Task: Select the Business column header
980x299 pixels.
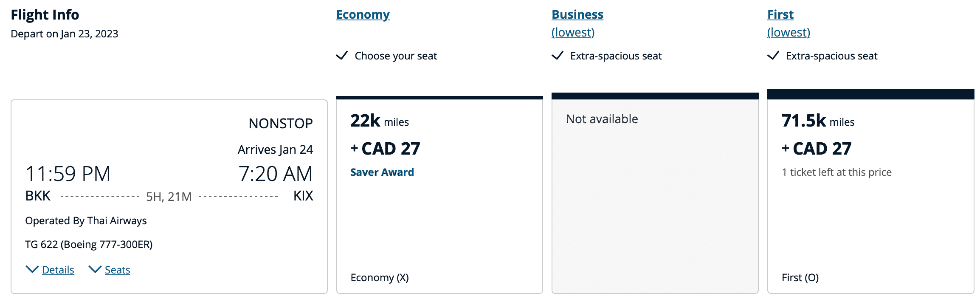Action: click(x=577, y=14)
